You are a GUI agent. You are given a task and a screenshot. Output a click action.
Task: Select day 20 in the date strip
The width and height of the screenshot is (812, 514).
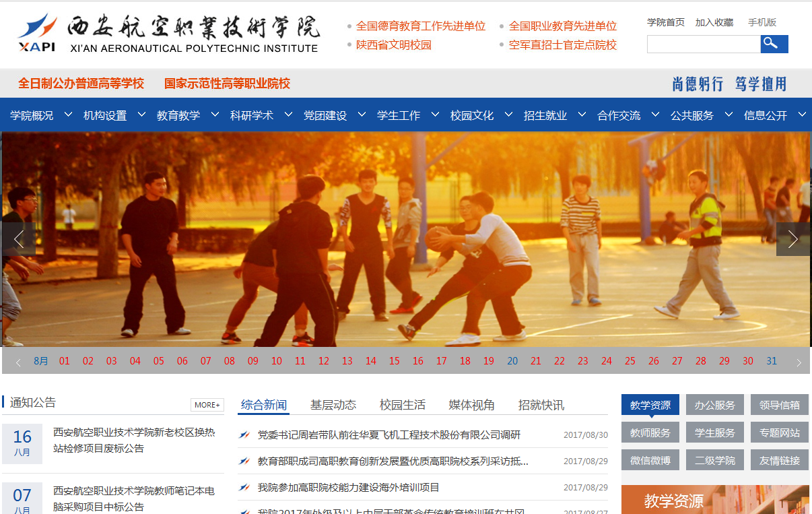[x=512, y=361]
